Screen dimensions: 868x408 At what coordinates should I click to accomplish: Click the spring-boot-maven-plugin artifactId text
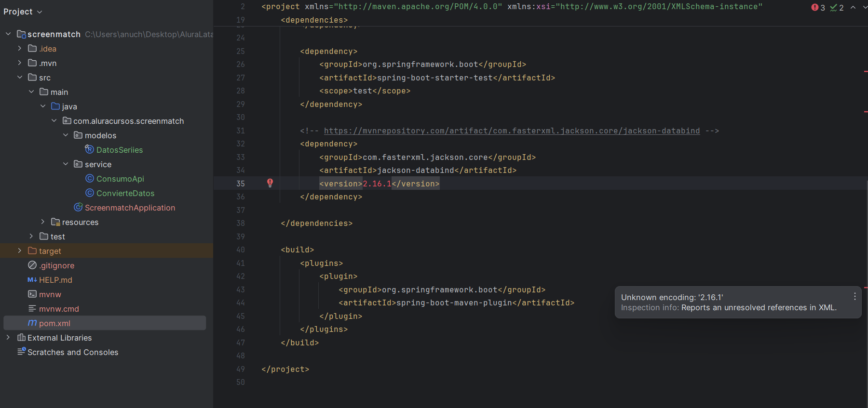[454, 303]
